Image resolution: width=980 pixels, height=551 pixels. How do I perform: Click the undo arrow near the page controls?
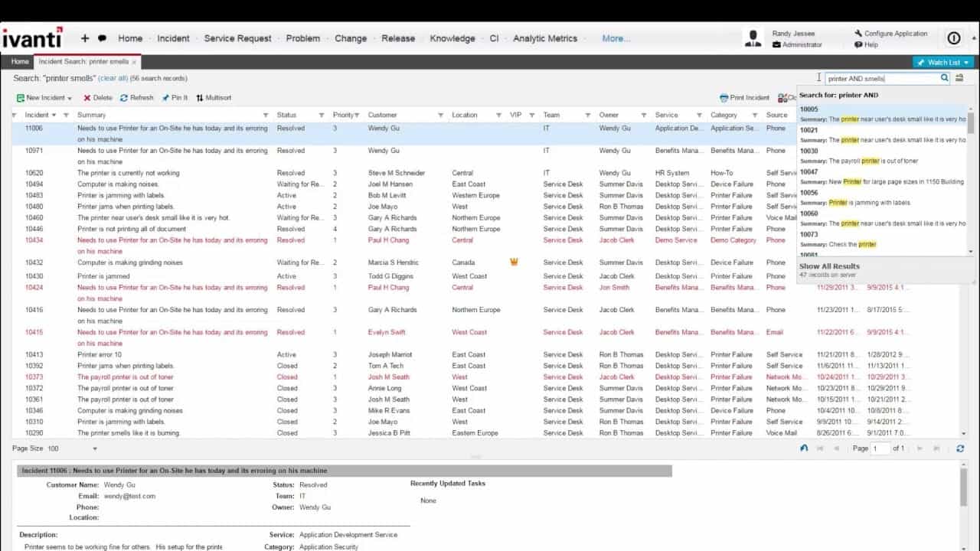pyautogui.click(x=803, y=448)
